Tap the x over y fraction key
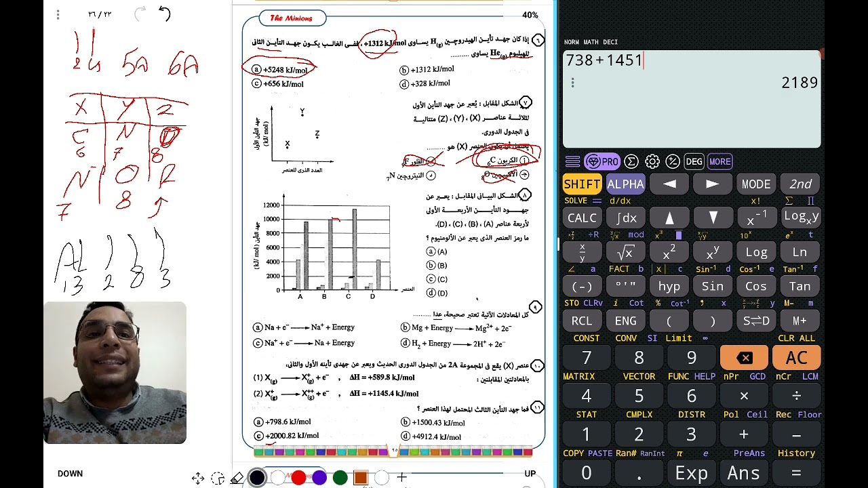 582,252
